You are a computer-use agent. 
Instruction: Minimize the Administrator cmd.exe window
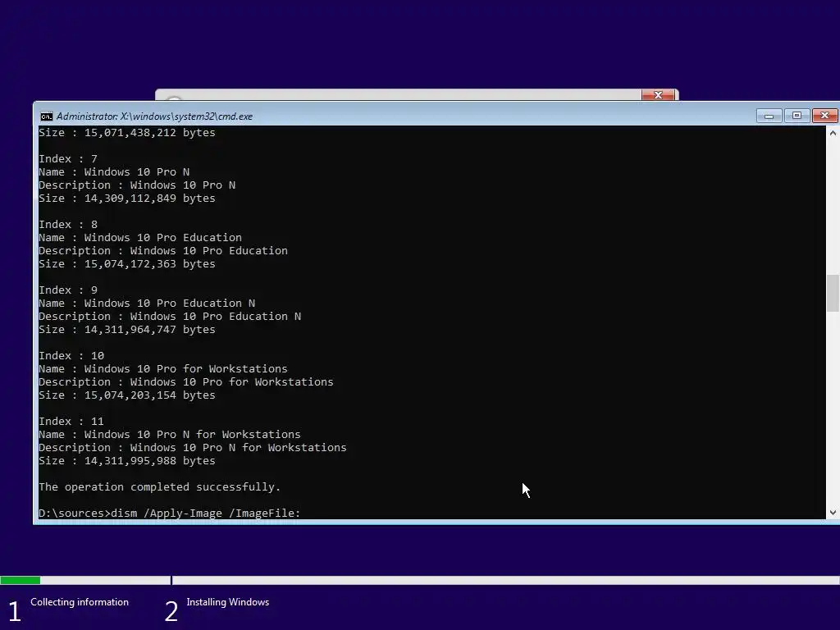click(769, 116)
